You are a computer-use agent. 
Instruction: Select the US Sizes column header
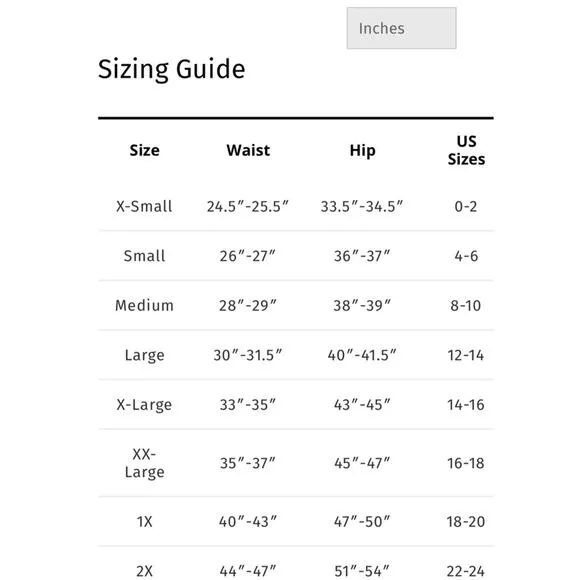(466, 150)
